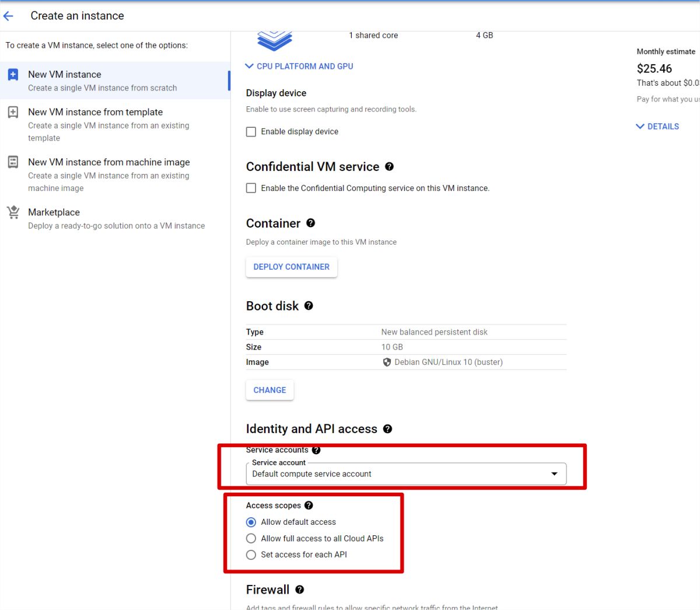Choose New VM instance from machine image
700x610 pixels.
[115, 175]
